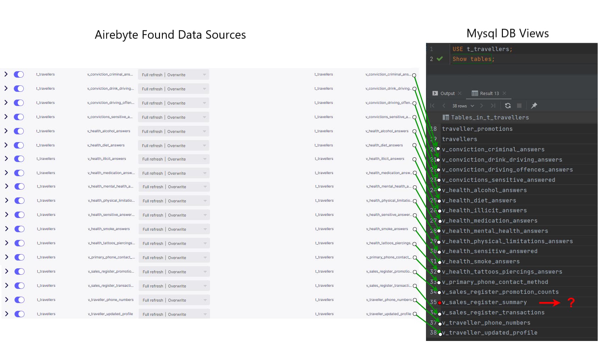
Task: Click the reload page refresh icon in results toolbar
Action: click(508, 106)
